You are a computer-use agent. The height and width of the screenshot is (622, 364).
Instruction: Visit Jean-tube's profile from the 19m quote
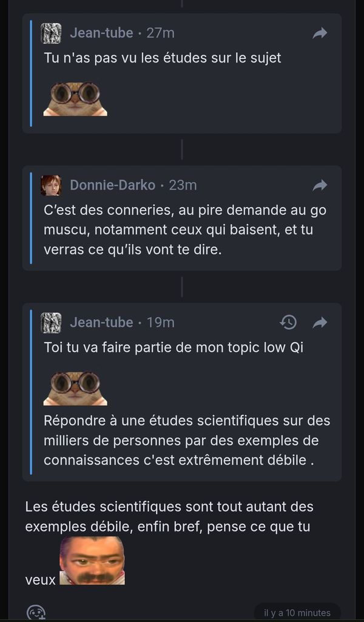(101, 323)
